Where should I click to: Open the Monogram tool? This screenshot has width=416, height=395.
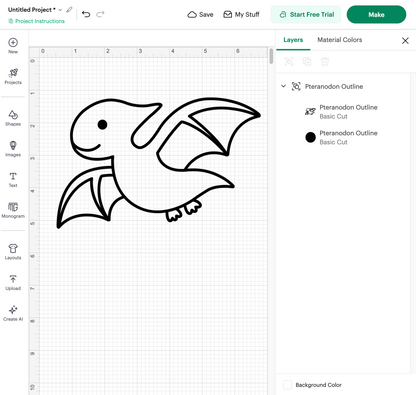click(x=13, y=210)
